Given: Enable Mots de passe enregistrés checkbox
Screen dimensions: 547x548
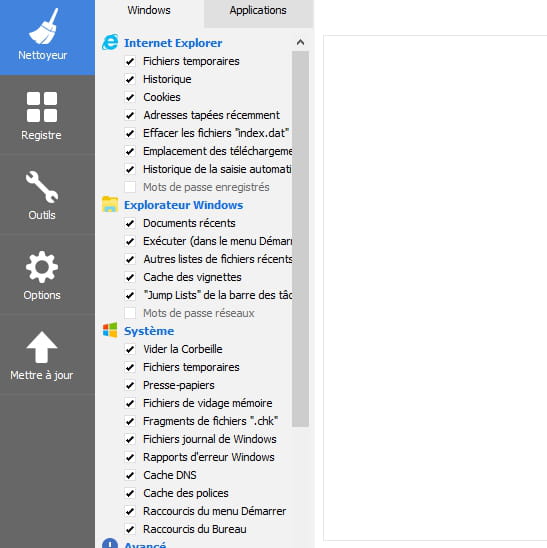Looking at the screenshot, I should (130, 187).
